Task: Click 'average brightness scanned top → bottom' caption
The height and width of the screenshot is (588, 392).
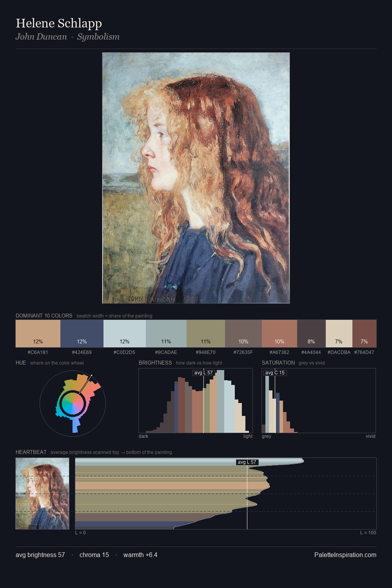Action: tap(111, 452)
